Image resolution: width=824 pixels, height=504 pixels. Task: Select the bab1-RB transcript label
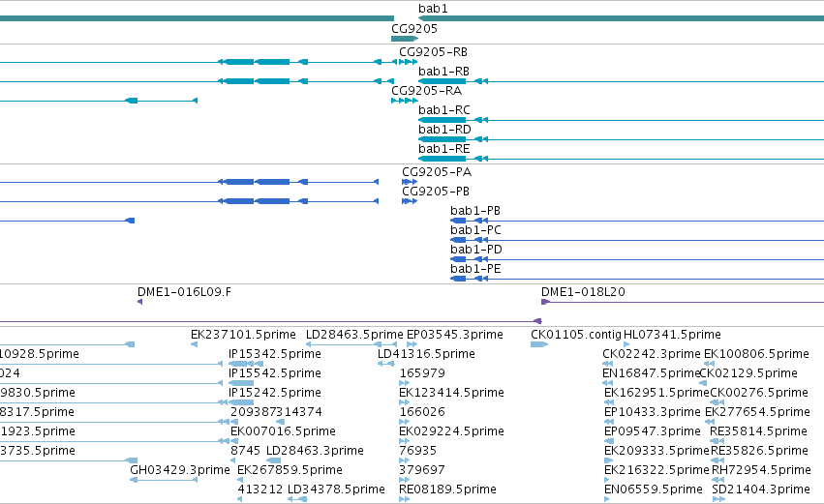(x=443, y=71)
